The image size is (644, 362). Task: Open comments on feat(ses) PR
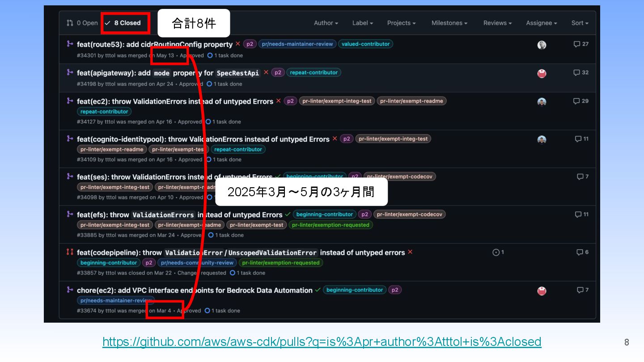click(x=583, y=177)
